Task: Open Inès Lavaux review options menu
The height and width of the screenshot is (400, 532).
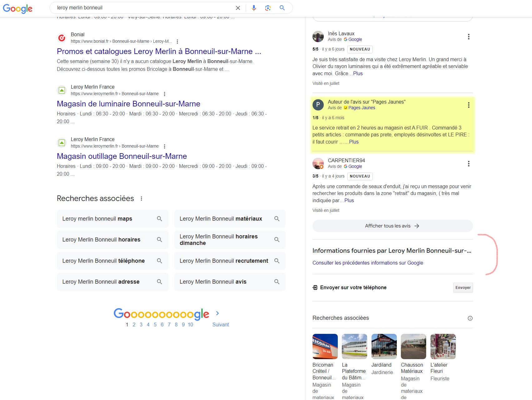Action: [x=469, y=37]
